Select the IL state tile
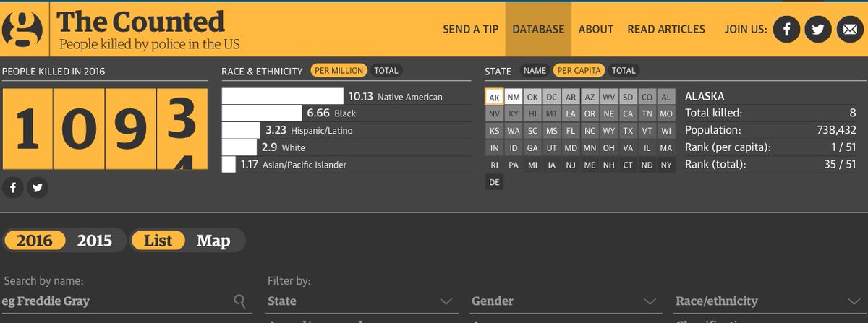The width and height of the screenshot is (868, 323). click(x=647, y=148)
